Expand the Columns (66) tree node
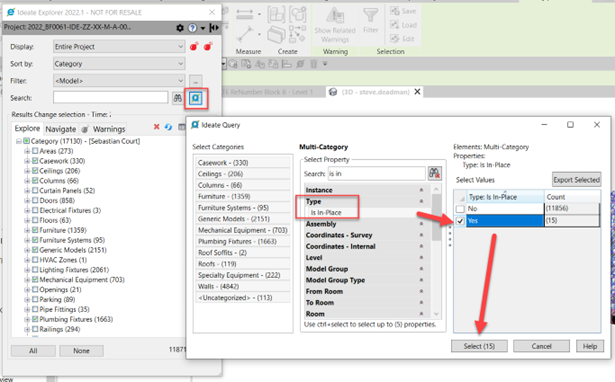 pyautogui.click(x=27, y=180)
